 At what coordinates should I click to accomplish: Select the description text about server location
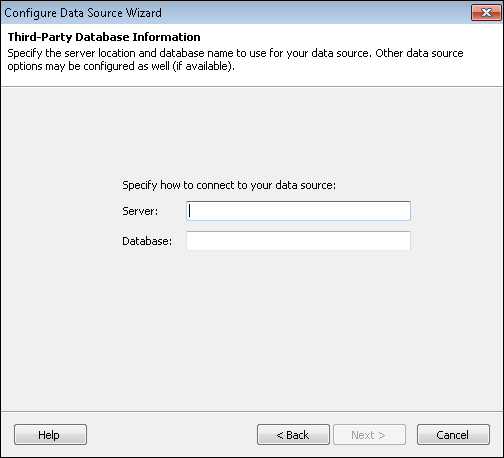pyautogui.click(x=235, y=60)
